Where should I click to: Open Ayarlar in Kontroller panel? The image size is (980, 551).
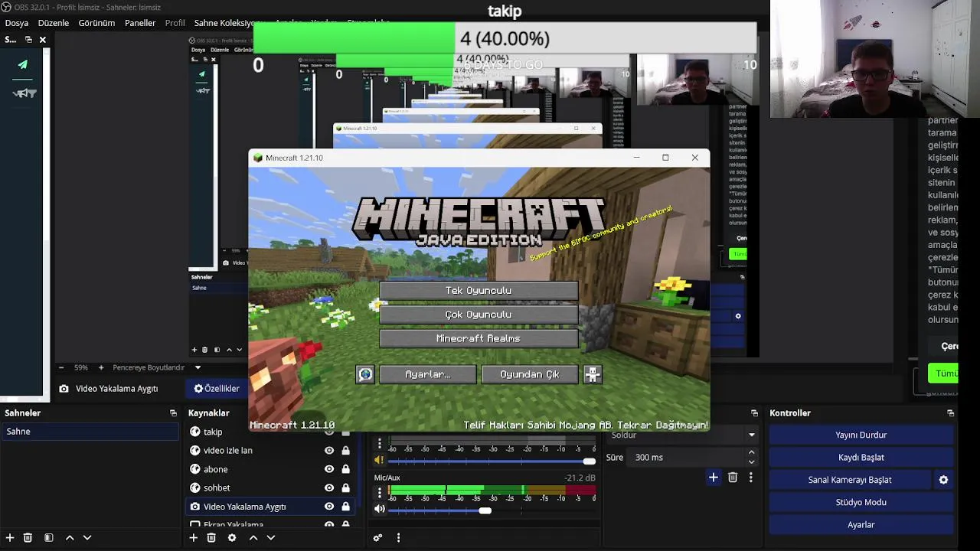(861, 525)
